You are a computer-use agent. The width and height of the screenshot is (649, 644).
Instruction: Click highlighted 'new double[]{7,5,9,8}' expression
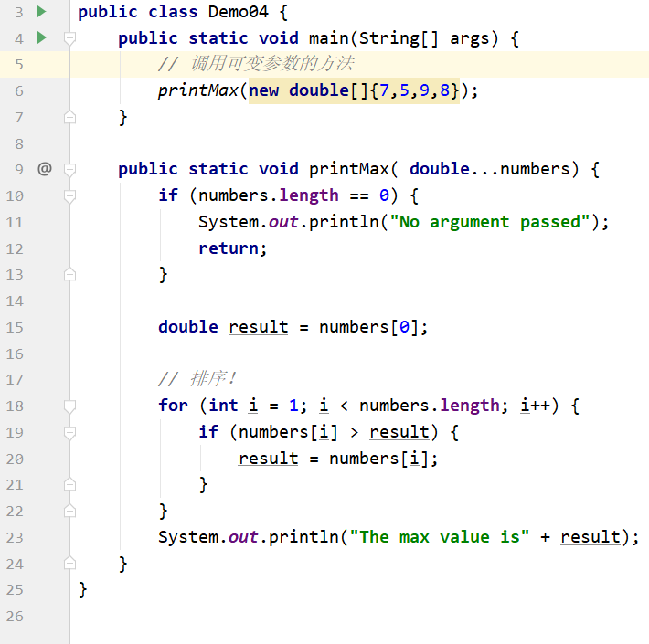(354, 90)
